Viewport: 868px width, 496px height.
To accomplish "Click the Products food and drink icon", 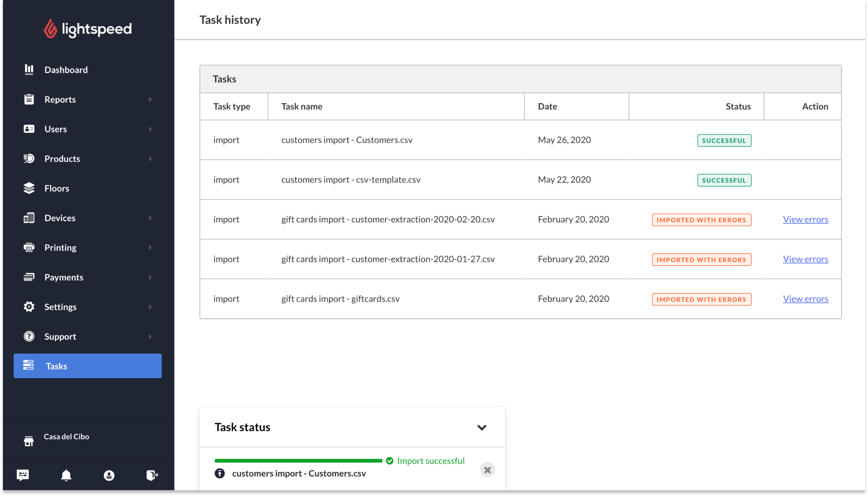I will pyautogui.click(x=29, y=158).
